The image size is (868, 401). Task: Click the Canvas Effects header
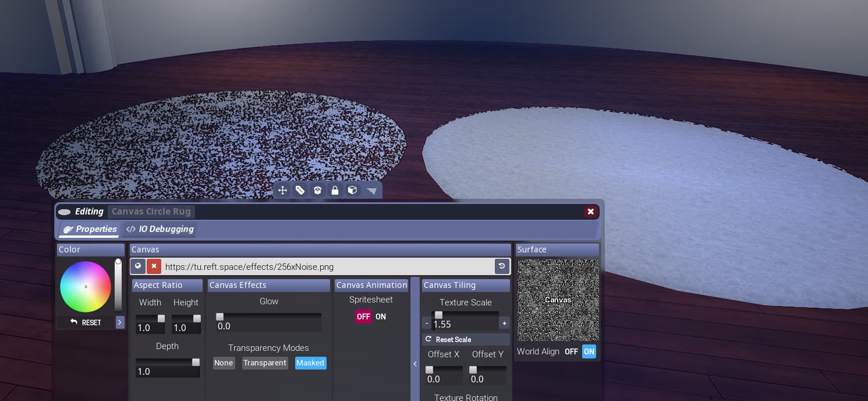pos(268,285)
